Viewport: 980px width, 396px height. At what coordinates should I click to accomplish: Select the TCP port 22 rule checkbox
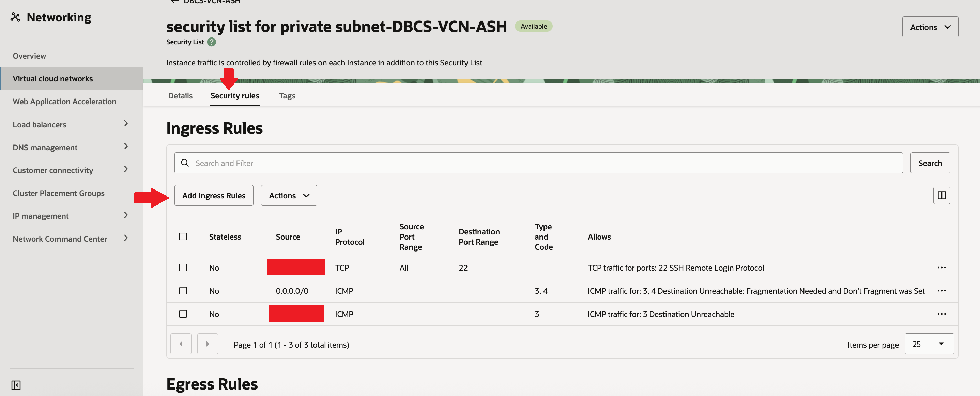coord(183,268)
